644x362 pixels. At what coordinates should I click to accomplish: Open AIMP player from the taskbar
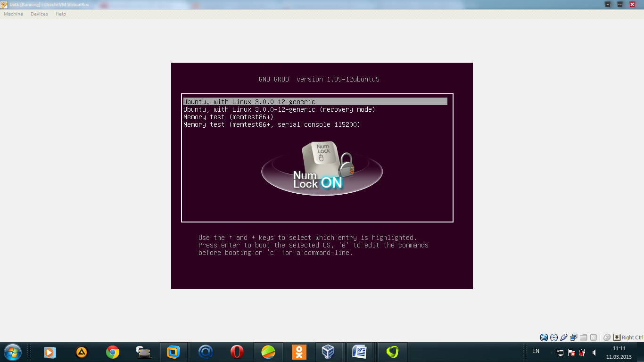pos(82,352)
